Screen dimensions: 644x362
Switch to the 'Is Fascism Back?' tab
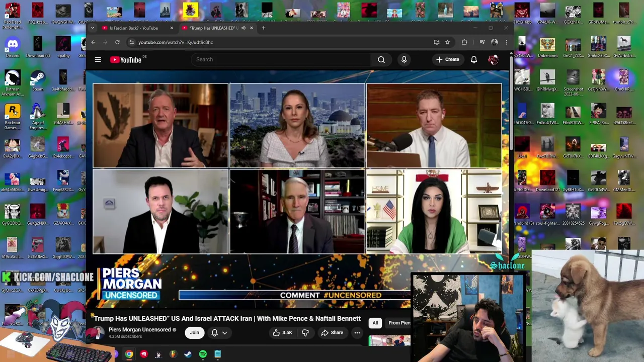point(133,28)
